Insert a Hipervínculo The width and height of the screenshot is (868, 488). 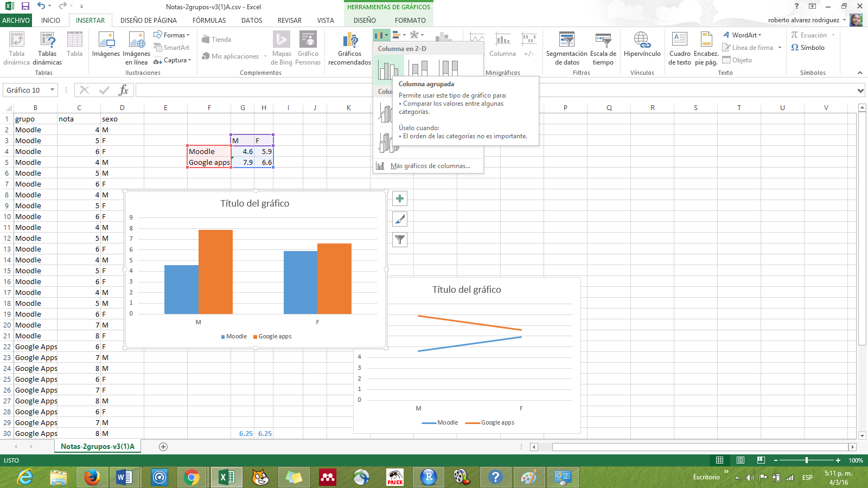pyautogui.click(x=642, y=44)
